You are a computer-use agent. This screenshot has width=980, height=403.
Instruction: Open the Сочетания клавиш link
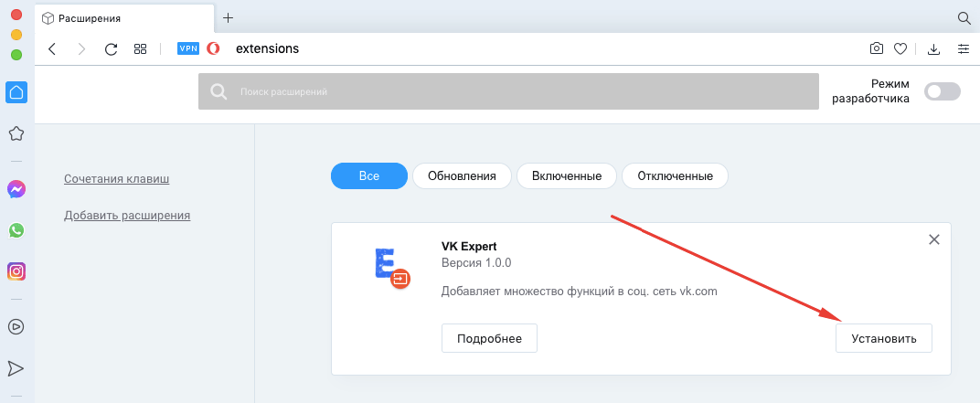point(116,178)
